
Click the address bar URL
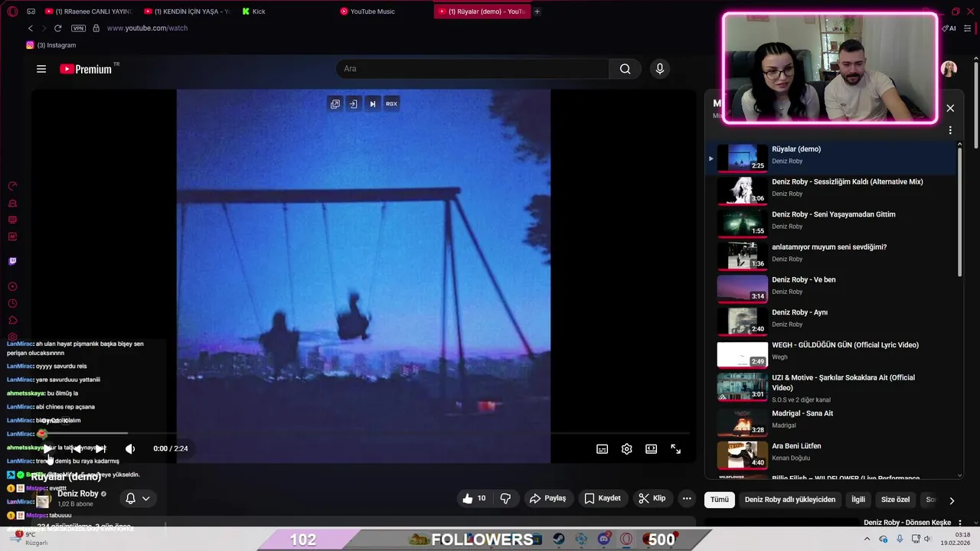[147, 28]
